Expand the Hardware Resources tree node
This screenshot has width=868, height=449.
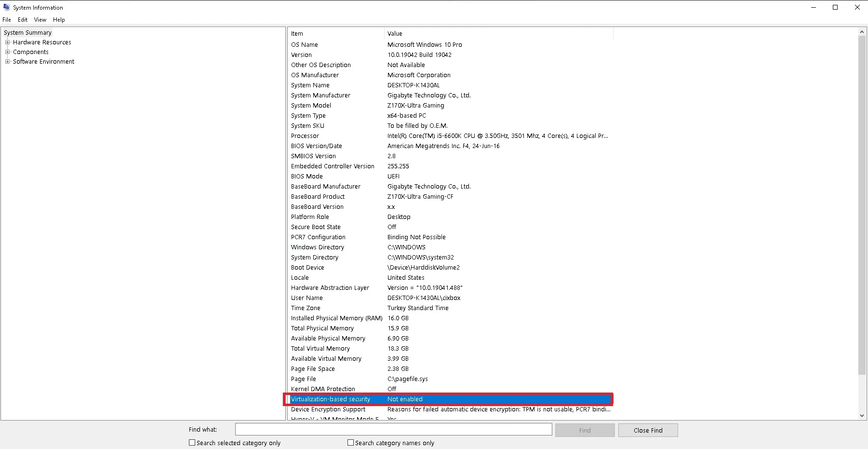pos(8,42)
